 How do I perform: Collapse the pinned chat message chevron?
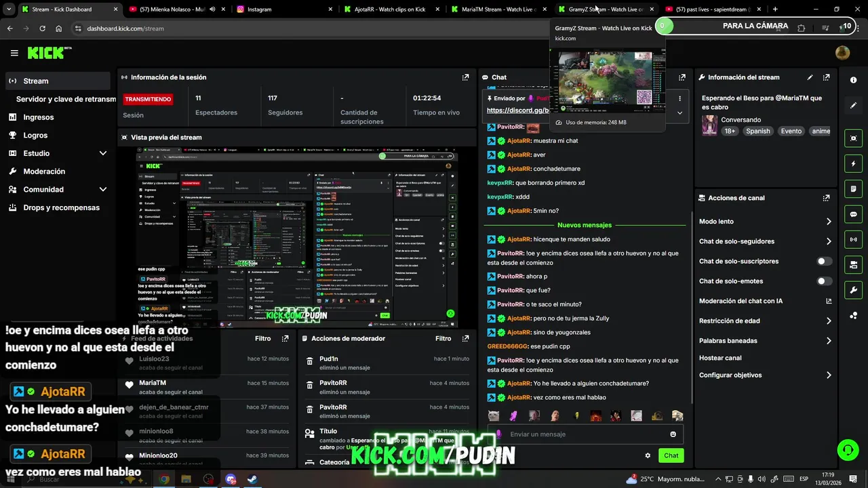(x=679, y=113)
